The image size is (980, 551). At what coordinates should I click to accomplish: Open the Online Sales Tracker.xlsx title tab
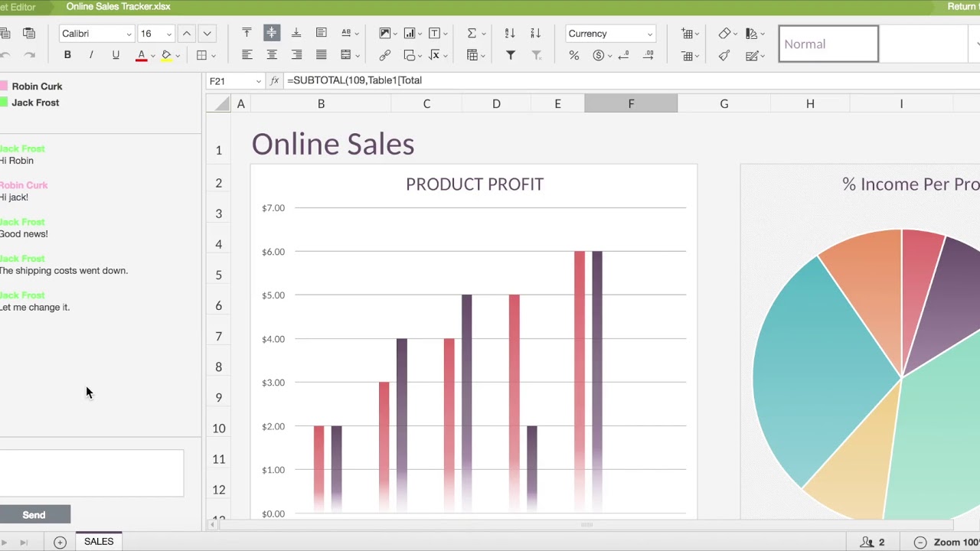118,7
